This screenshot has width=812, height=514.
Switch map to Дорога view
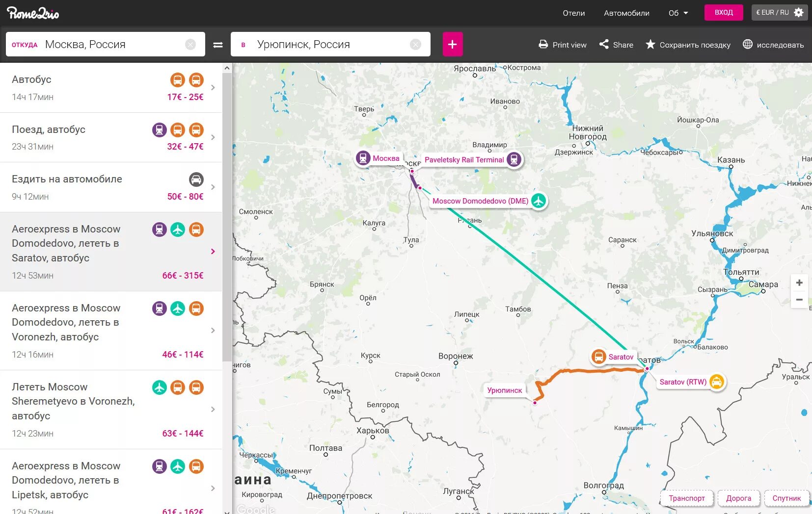point(739,498)
